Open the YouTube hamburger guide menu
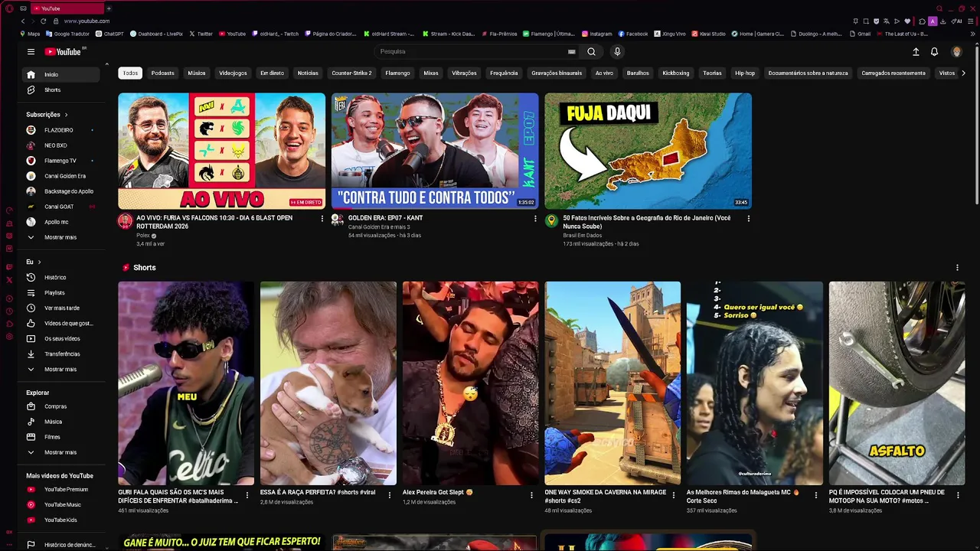Screen dimensions: 980x551 [31, 51]
